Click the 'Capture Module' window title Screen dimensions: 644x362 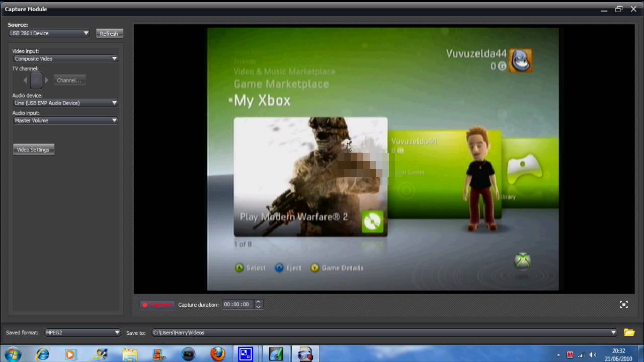click(x=26, y=9)
